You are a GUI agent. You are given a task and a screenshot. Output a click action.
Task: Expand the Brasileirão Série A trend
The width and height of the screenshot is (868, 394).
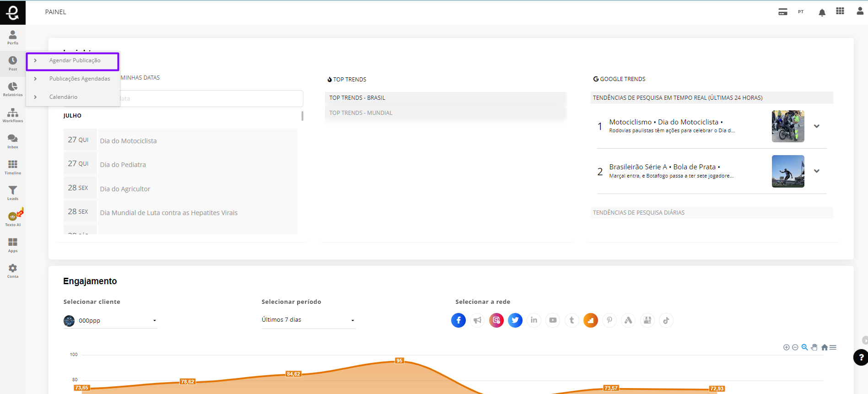tap(817, 171)
